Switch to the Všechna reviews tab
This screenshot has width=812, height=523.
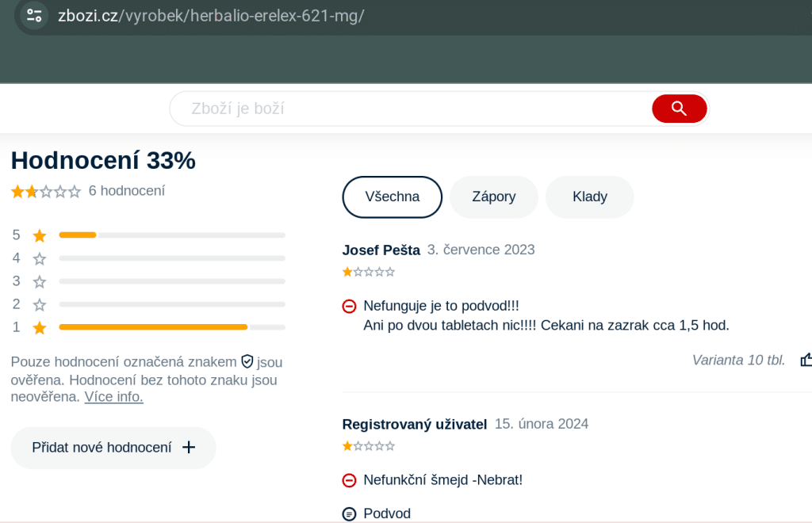pyautogui.click(x=392, y=197)
